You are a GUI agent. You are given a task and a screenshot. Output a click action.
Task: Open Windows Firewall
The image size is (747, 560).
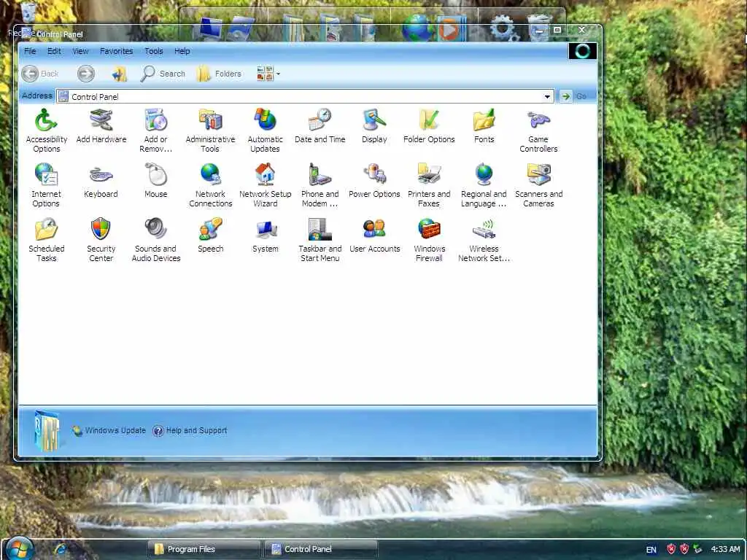[x=429, y=239]
